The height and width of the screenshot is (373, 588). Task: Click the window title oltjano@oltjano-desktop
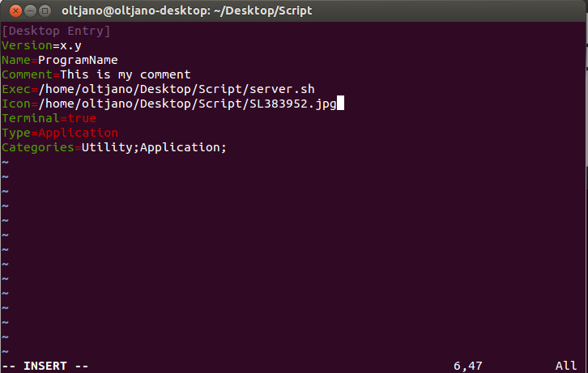[x=187, y=11]
